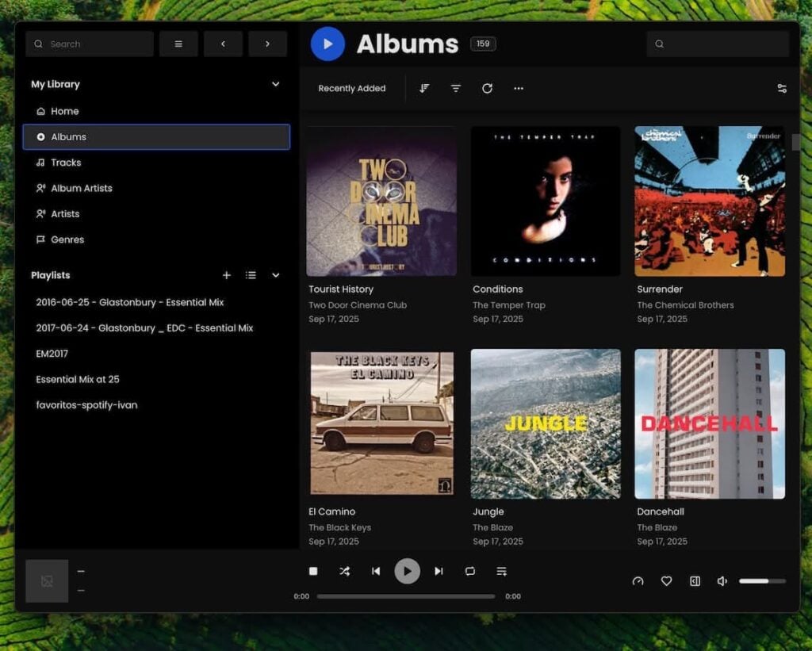
Task: Add a new playlist with the plus icon
Action: 227,275
